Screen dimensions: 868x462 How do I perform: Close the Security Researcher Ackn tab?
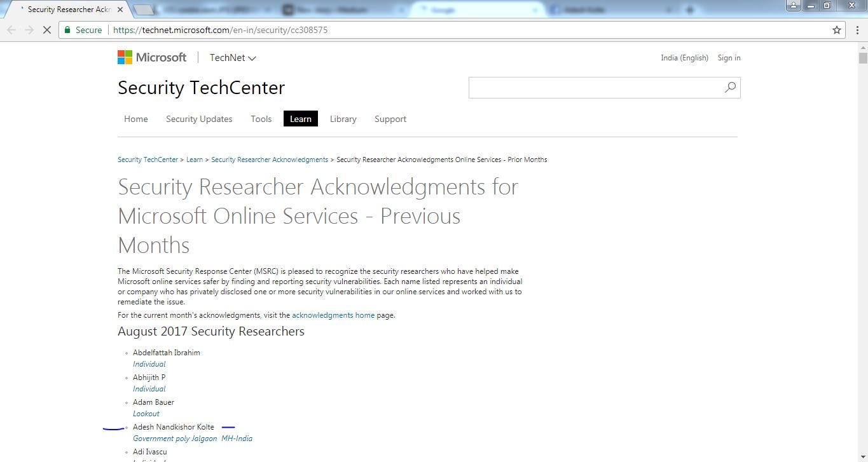coord(120,10)
